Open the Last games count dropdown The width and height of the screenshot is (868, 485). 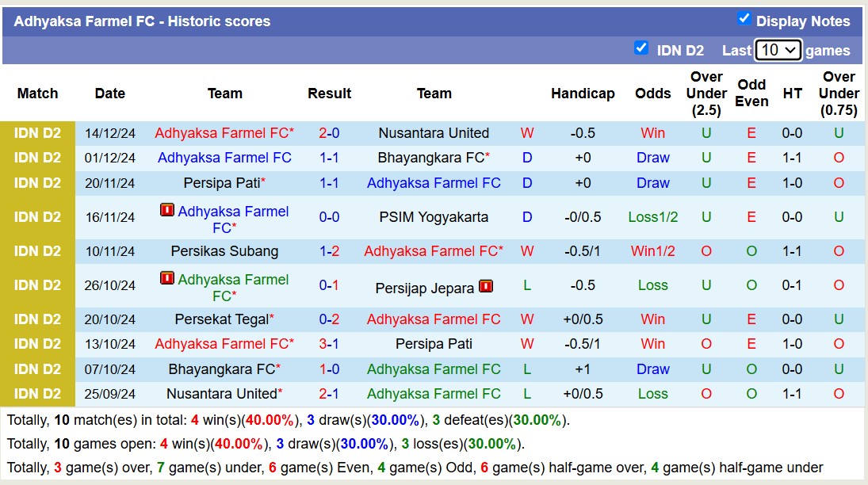(x=778, y=50)
